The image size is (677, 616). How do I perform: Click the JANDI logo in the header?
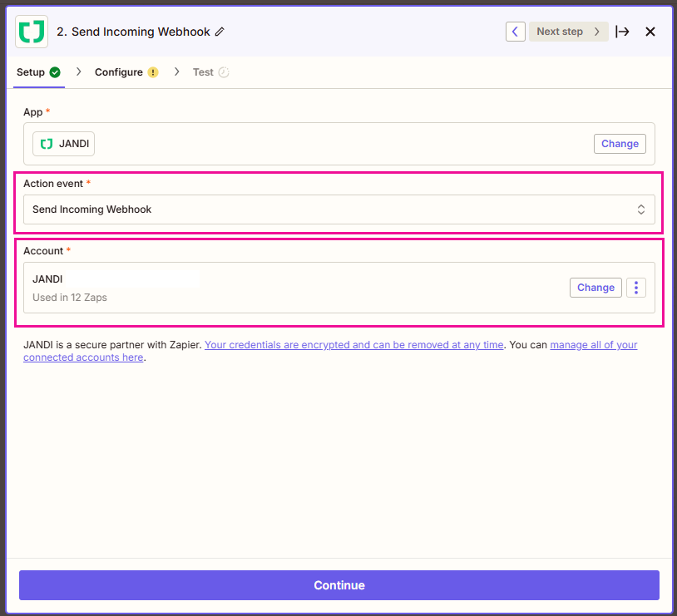coord(32,32)
